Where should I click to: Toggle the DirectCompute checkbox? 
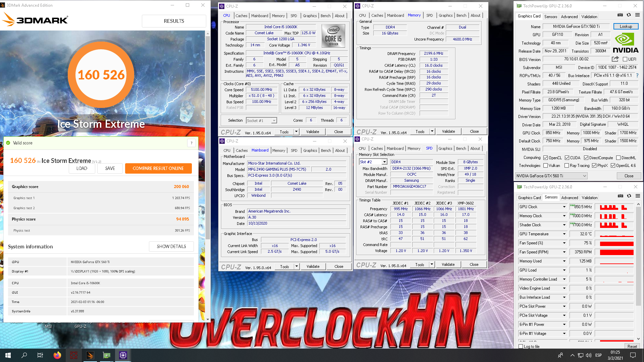coord(586,158)
